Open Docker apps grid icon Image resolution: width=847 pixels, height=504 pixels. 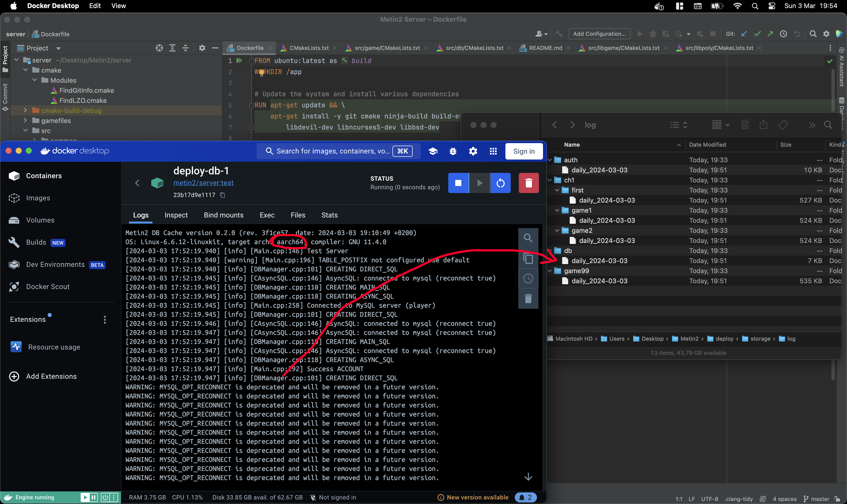pos(493,151)
